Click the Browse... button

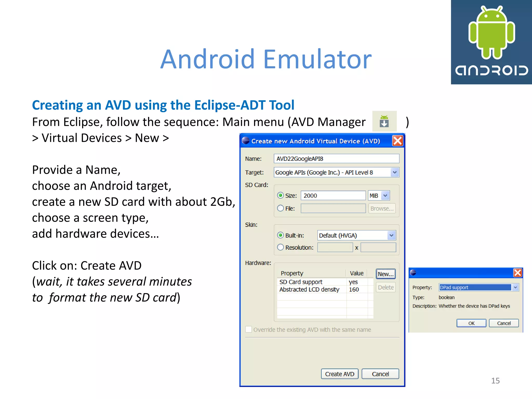click(382, 208)
